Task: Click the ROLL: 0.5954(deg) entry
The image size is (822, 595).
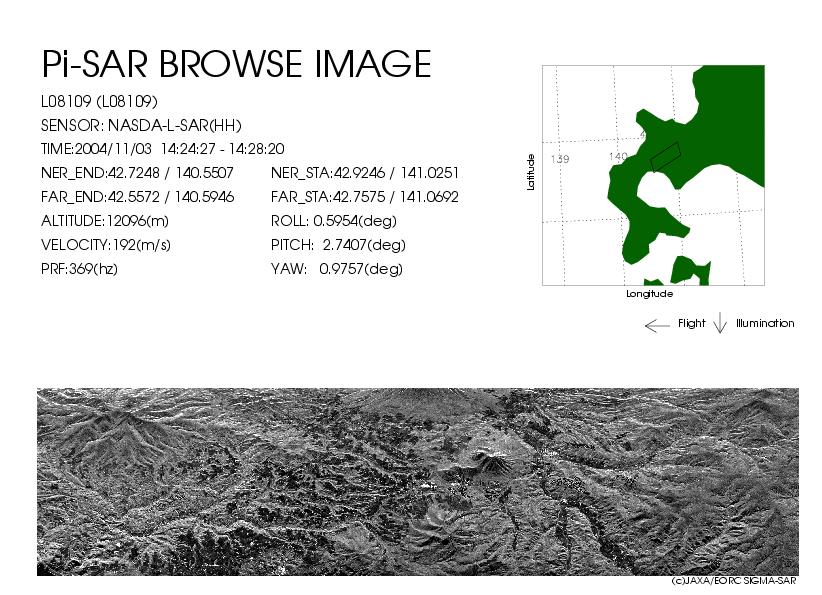Action: pyautogui.click(x=333, y=221)
